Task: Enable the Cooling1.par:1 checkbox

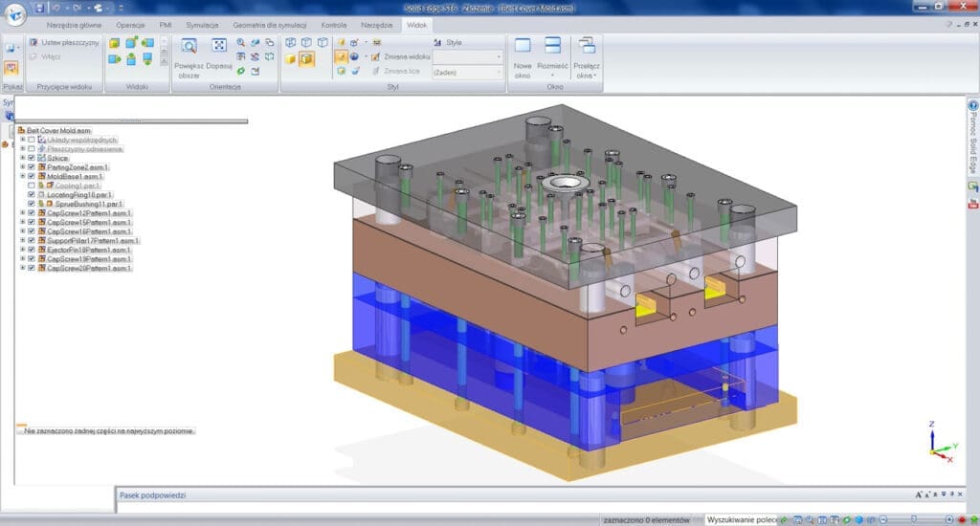Action: click(32, 186)
